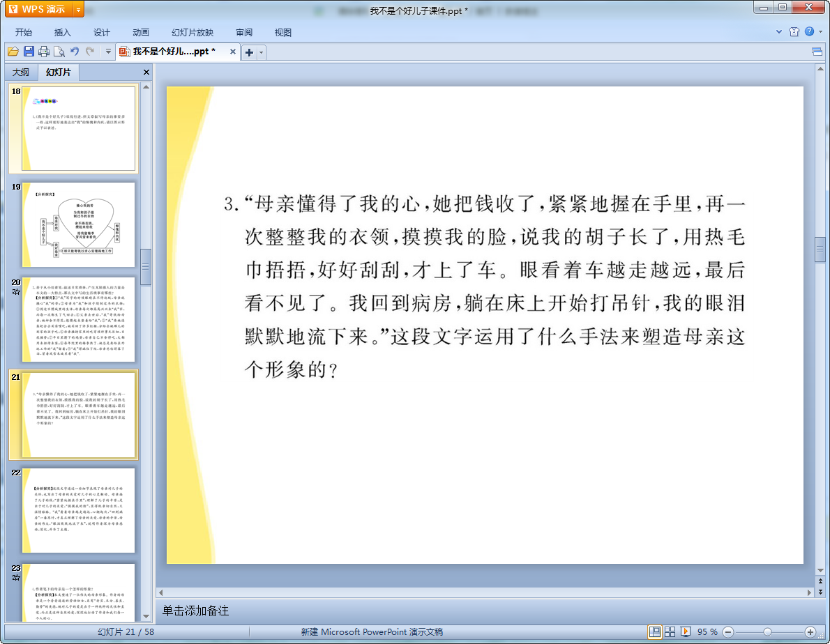Switch to 幻灯片 thumbnails tab
This screenshot has width=830, height=644.
coord(58,72)
